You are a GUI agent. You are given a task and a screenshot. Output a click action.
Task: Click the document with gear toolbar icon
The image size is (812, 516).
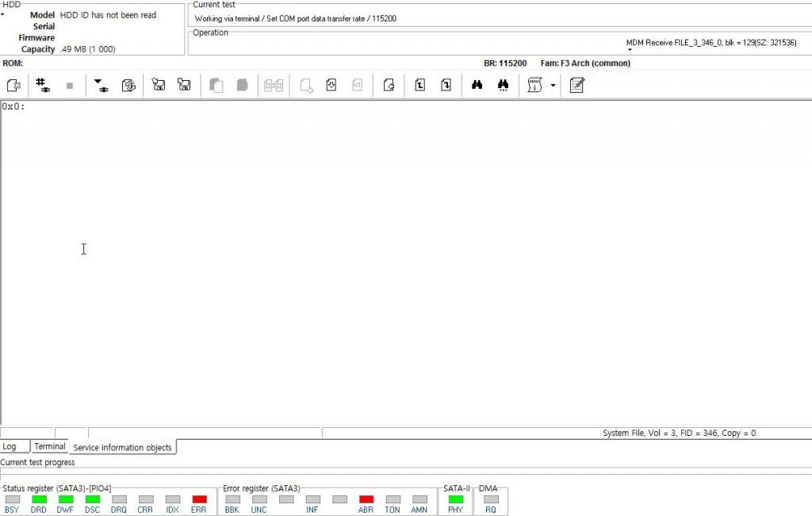click(14, 85)
